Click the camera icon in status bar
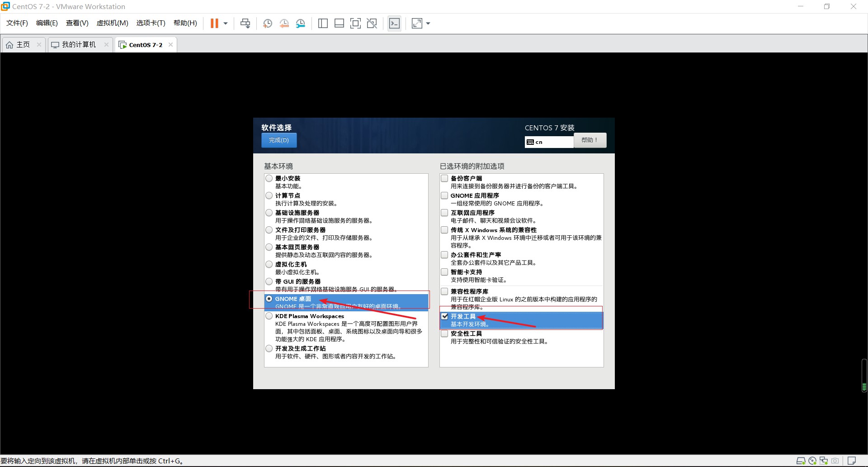 click(835, 461)
